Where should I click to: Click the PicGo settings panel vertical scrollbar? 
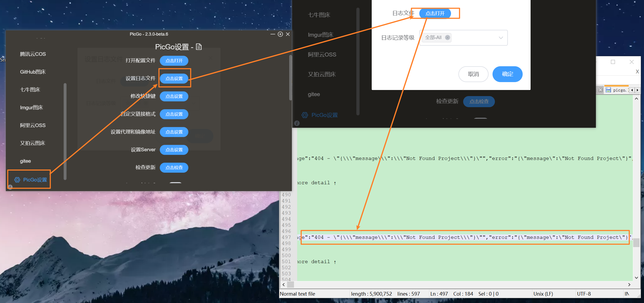tap(290, 78)
